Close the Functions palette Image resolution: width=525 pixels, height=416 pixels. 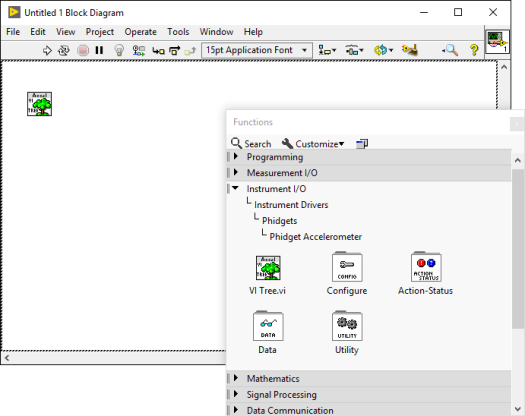517,124
